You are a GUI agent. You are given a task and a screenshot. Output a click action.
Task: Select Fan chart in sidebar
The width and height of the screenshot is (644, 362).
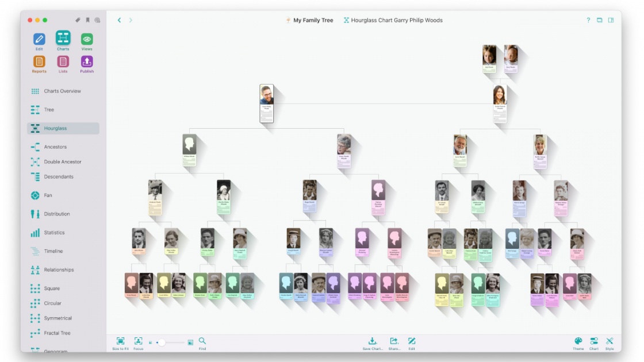click(x=48, y=195)
